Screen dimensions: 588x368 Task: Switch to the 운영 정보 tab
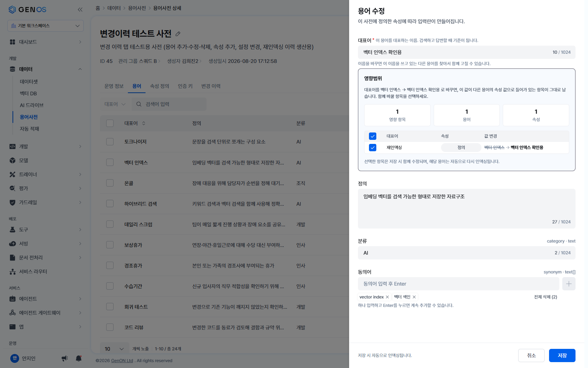114,86
